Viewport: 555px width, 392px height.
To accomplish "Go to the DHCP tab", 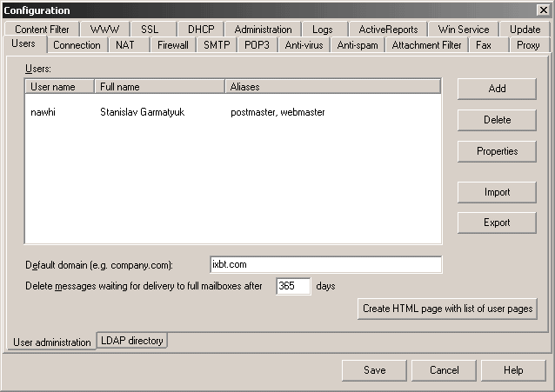I will point(201,30).
